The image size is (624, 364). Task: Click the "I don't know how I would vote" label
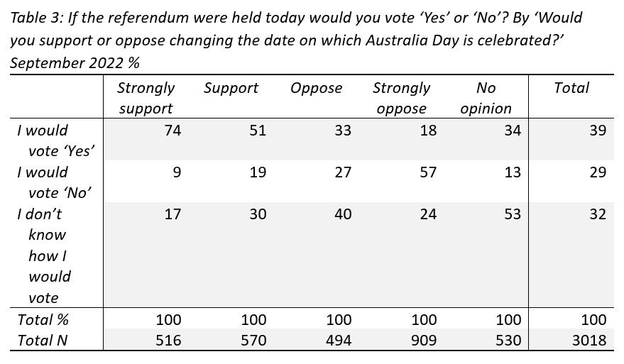click(46, 255)
